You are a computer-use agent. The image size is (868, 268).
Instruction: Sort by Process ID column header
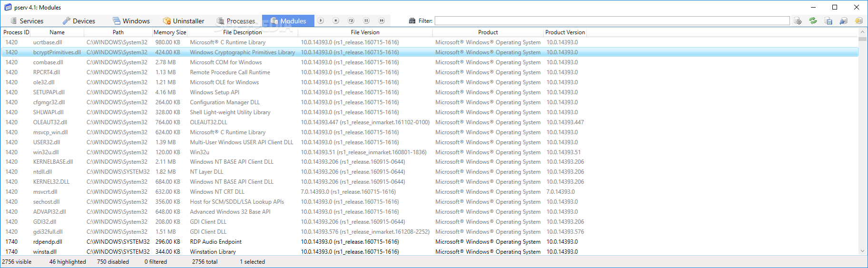(16, 32)
